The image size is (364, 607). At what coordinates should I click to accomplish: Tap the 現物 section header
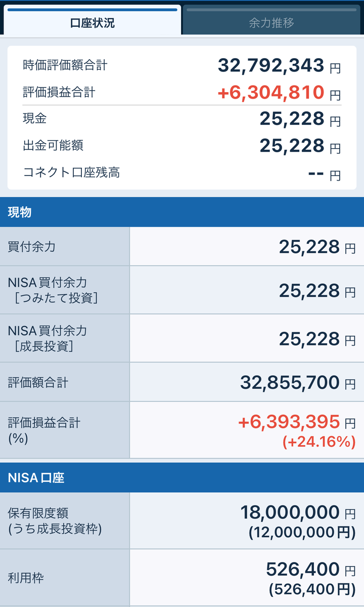coord(182,212)
